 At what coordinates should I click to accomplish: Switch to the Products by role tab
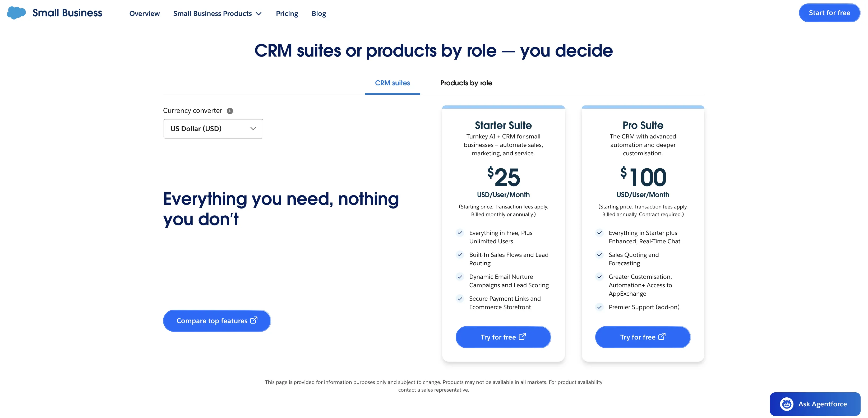pyautogui.click(x=466, y=83)
